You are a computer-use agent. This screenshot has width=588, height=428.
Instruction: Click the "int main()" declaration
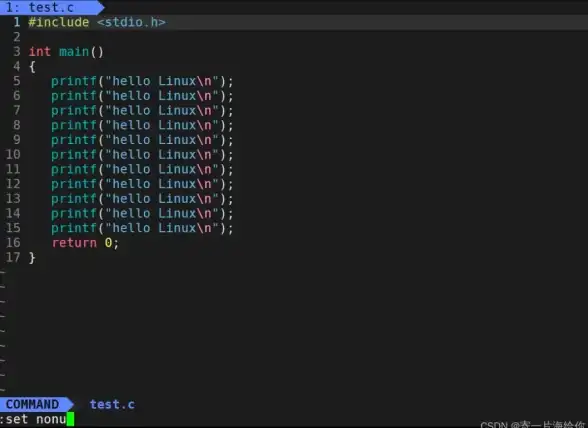[x=66, y=51]
